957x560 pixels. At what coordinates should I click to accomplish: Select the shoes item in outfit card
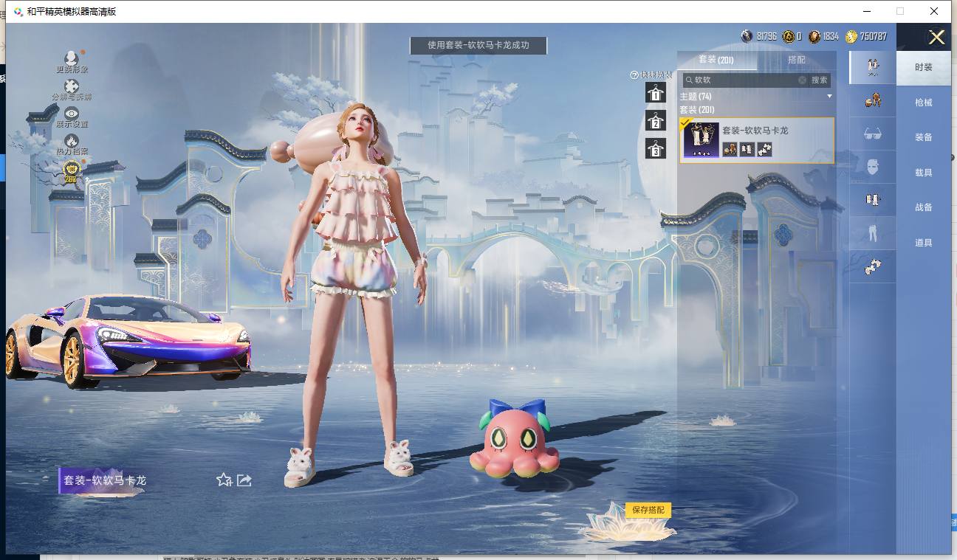click(764, 149)
